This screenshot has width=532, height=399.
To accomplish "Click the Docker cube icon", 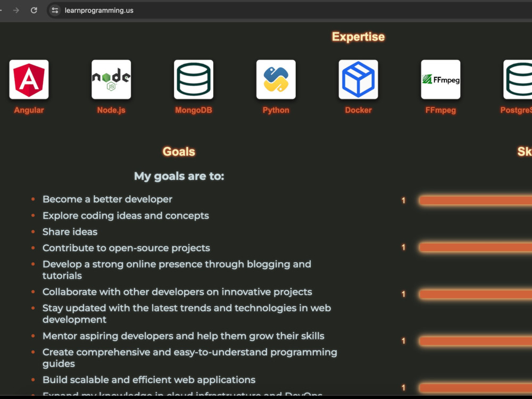I will 358,79.
